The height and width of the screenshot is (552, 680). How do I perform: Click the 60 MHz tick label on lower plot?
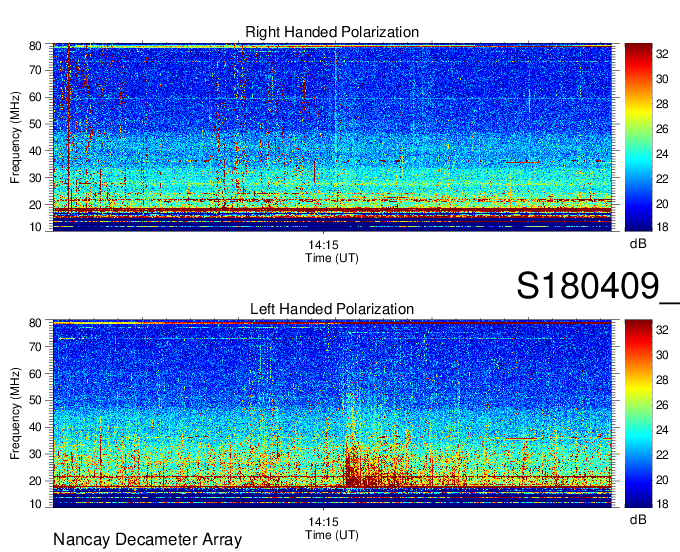35,374
